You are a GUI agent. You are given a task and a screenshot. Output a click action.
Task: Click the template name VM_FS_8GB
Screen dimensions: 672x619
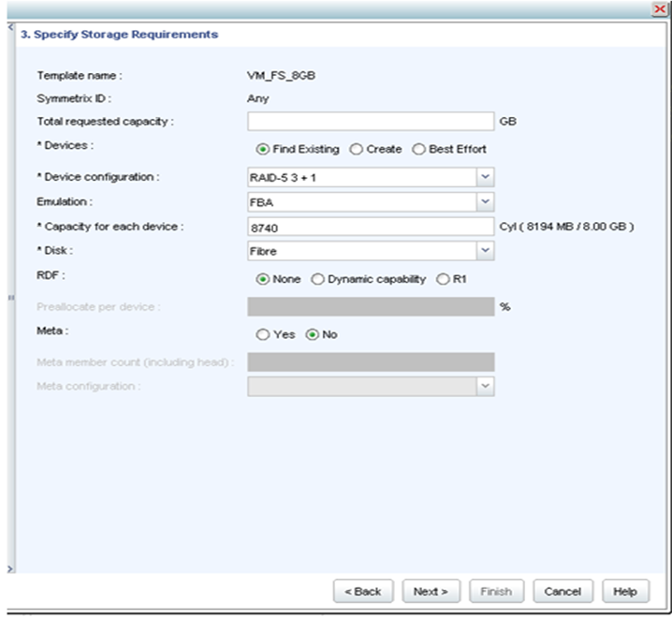281,76
